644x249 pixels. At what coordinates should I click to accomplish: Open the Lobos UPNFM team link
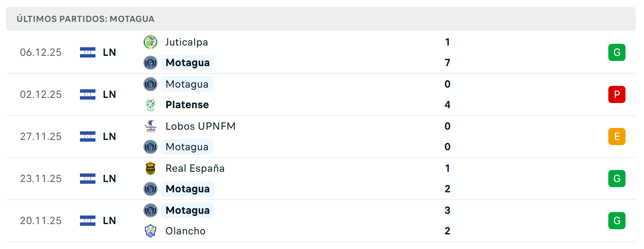(x=200, y=126)
